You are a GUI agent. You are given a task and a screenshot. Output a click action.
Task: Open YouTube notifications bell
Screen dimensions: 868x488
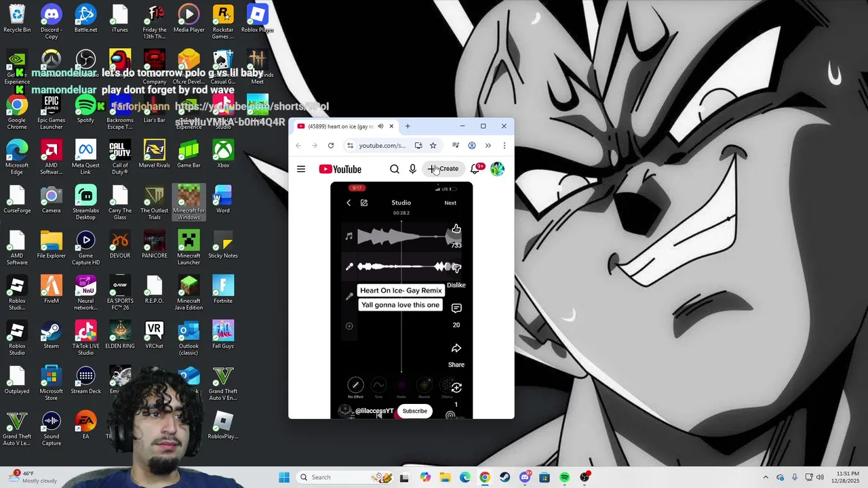click(475, 169)
